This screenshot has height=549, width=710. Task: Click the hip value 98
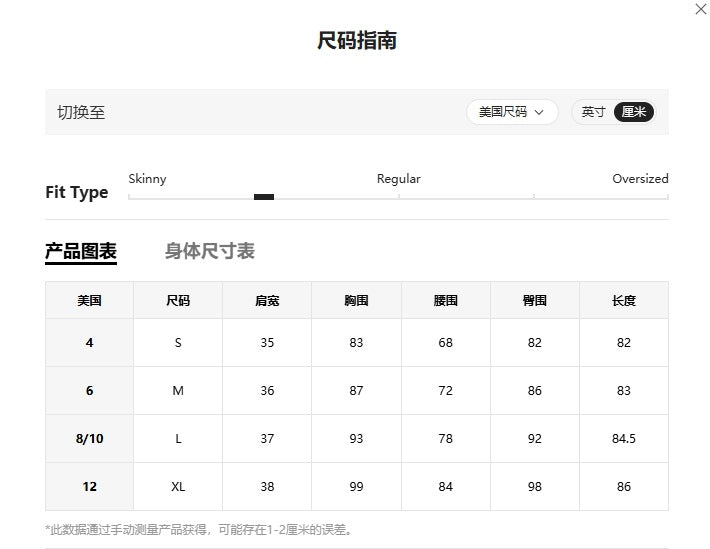(535, 487)
